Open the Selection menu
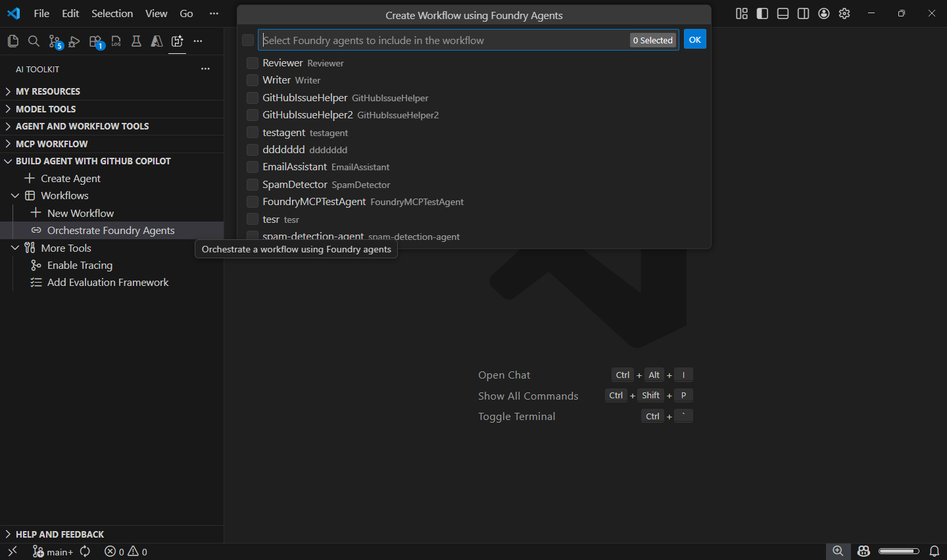 coord(112,13)
